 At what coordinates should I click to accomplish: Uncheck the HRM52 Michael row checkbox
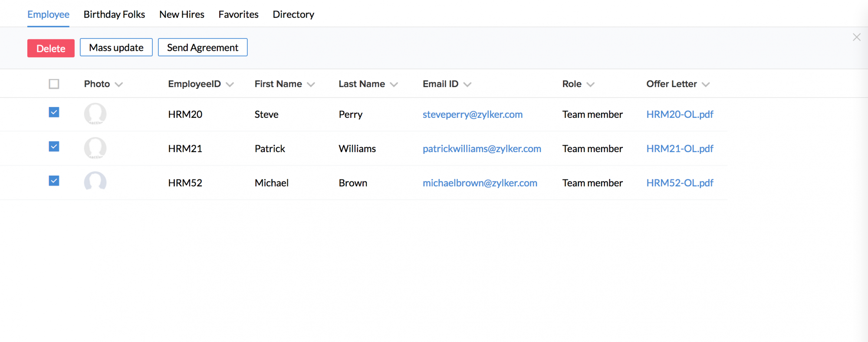54,181
